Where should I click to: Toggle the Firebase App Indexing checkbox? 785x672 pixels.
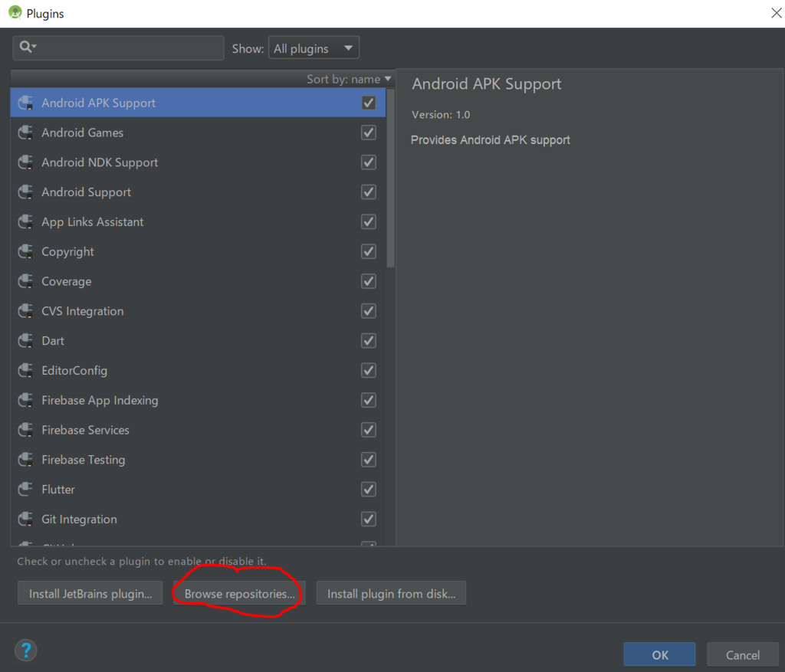(369, 400)
